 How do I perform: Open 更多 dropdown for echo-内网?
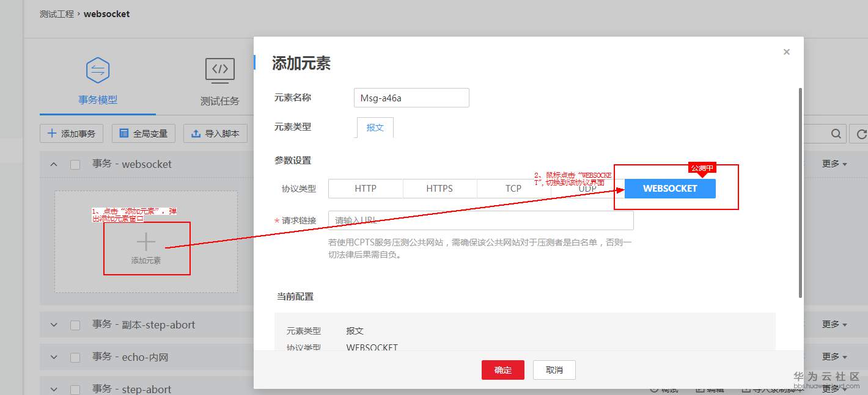pos(834,356)
